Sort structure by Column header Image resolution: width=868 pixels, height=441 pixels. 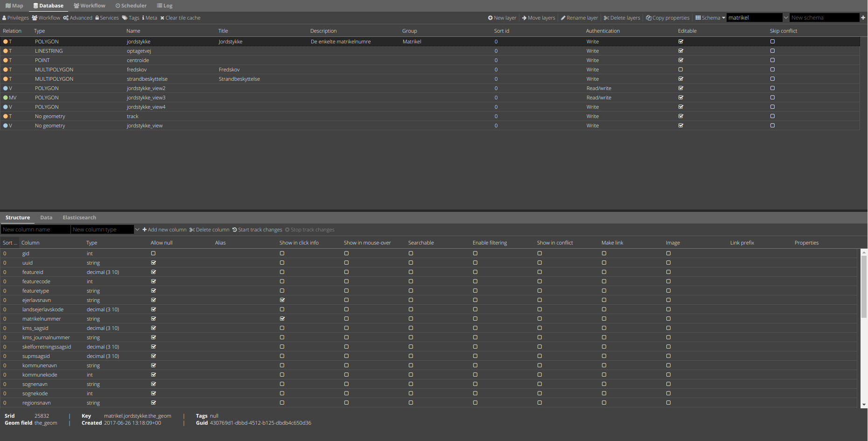tap(30, 243)
